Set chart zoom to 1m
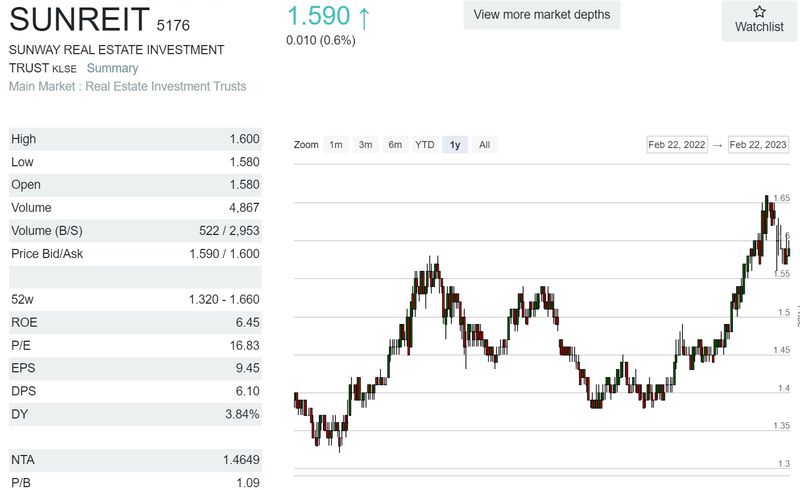Screen dimensions: 800x490 336,145
